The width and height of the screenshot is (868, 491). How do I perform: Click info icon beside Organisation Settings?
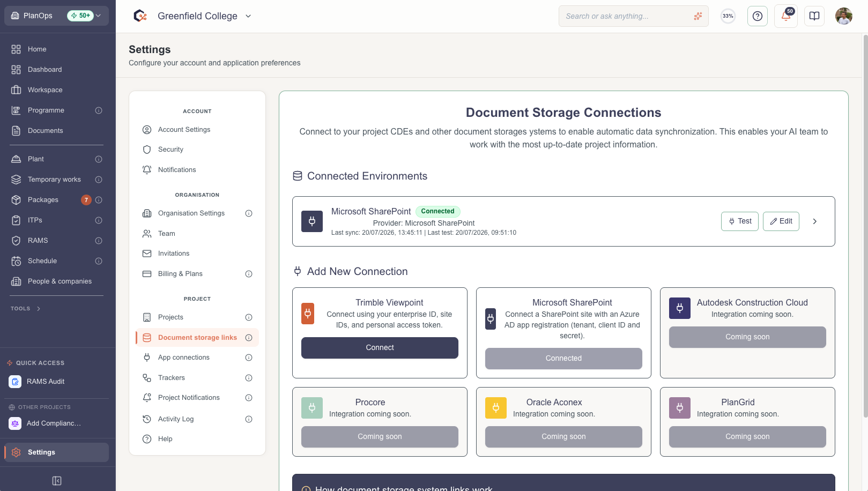point(249,213)
